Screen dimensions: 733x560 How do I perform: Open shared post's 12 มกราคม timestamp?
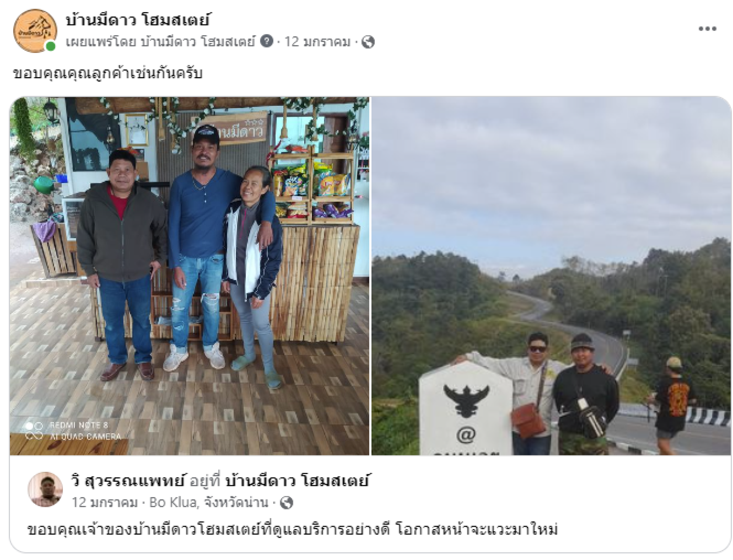click(105, 503)
